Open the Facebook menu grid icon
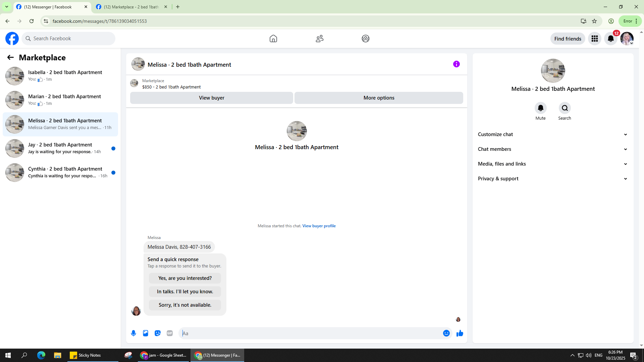This screenshot has width=644, height=362. (595, 39)
